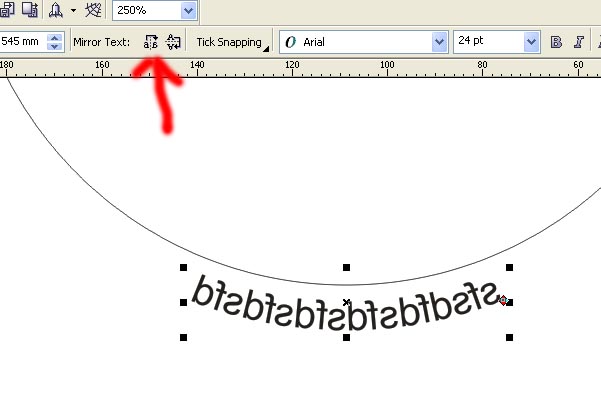This screenshot has height=407, width=601.
Task: Click the bottom-right selection handle of the text
Action: click(509, 337)
